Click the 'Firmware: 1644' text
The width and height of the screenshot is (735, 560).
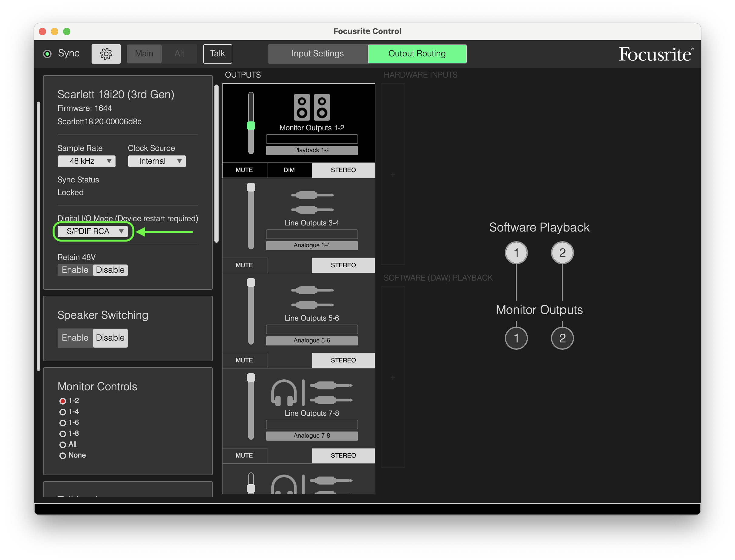click(x=84, y=108)
